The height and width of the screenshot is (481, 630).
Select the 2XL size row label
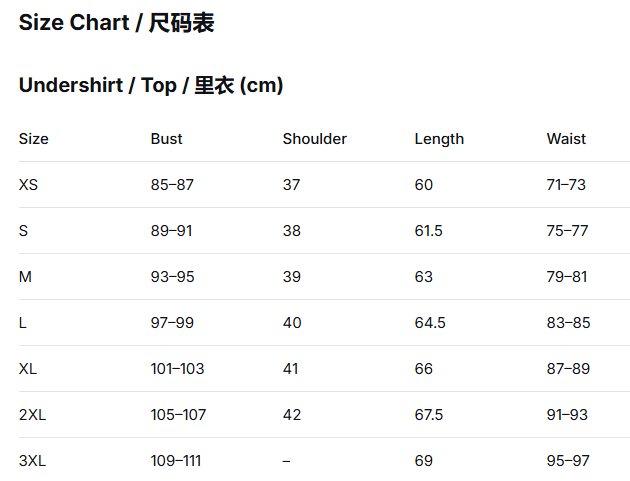point(32,415)
